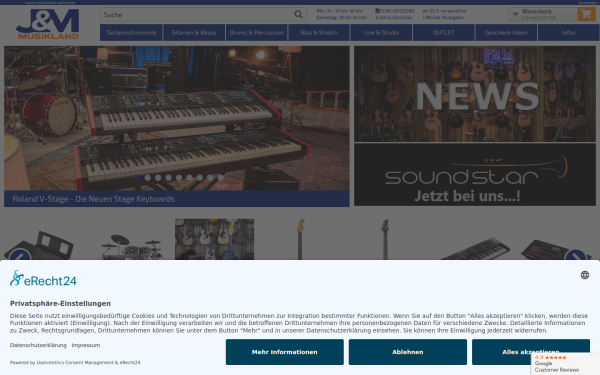Click the Privatsphäre-Einstellungen heading
Screen dimensions: 600x375
[60, 303]
